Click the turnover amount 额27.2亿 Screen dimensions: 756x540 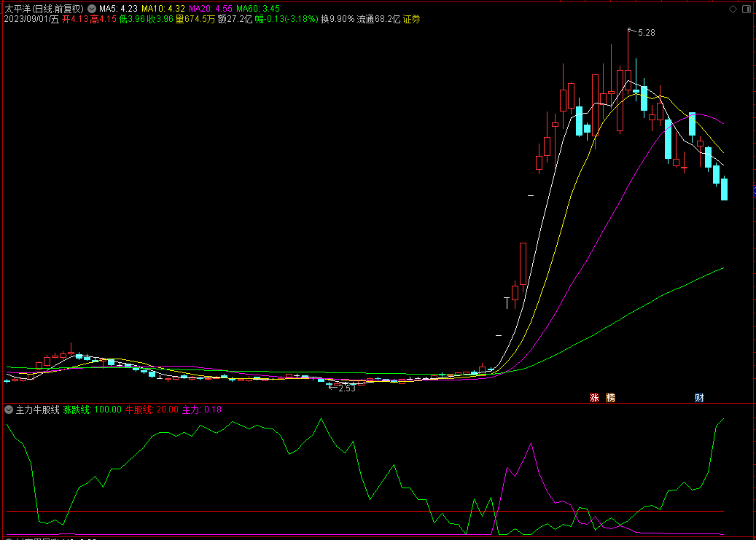[x=235, y=19]
